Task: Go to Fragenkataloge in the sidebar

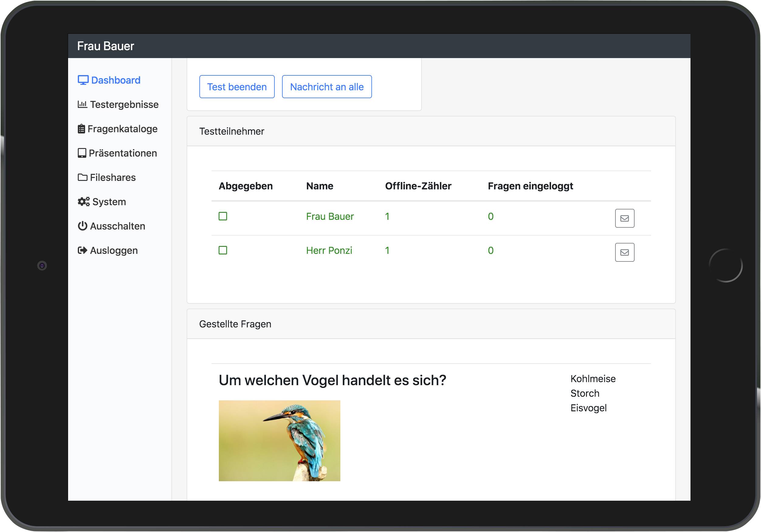Action: point(122,129)
